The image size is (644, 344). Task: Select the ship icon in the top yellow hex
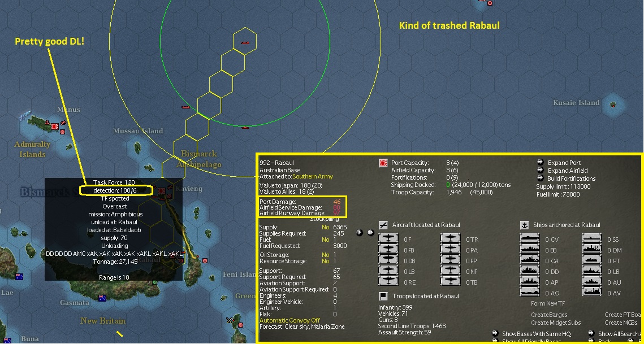245,42
